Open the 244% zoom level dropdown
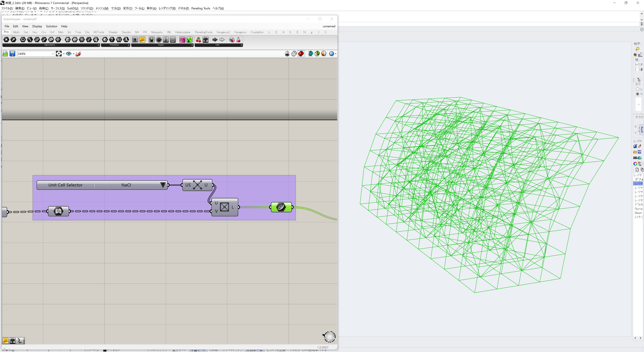This screenshot has width=644, height=352. tap(52, 54)
